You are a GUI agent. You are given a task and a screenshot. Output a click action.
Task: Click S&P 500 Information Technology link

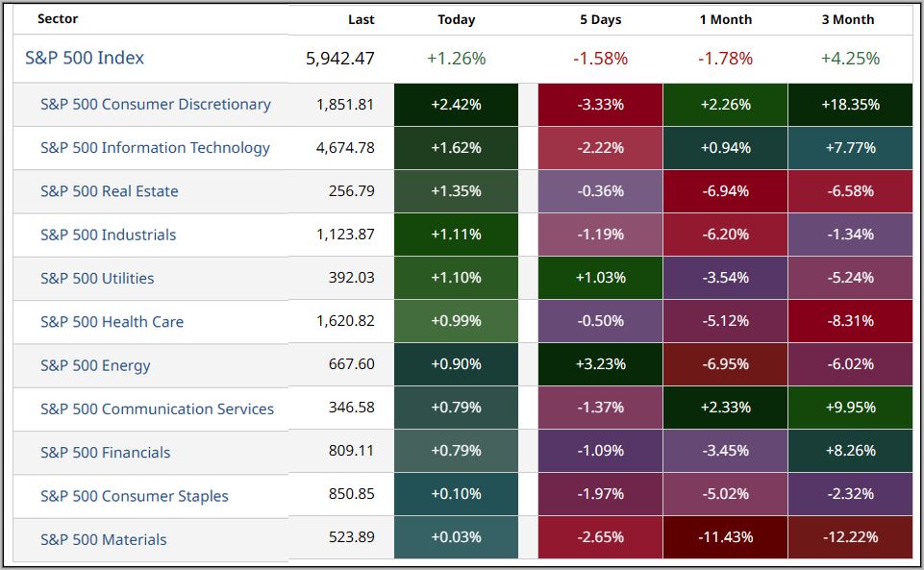tap(155, 147)
